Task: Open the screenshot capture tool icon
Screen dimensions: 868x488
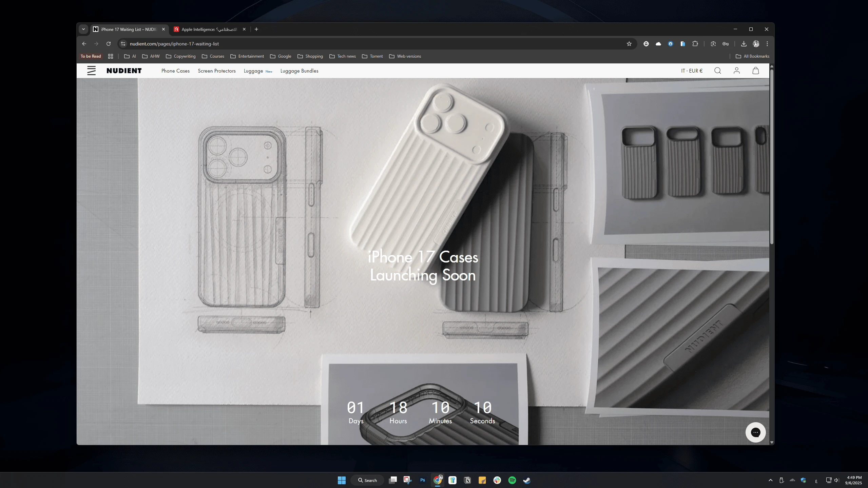Action: coord(713,44)
